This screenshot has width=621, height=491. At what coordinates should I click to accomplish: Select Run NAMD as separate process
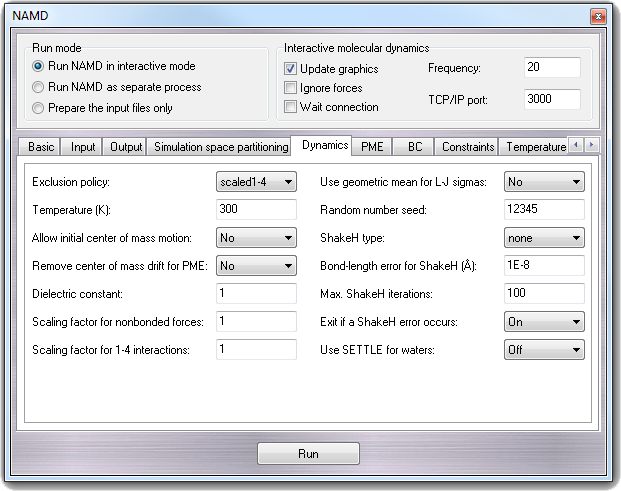tap(38, 87)
